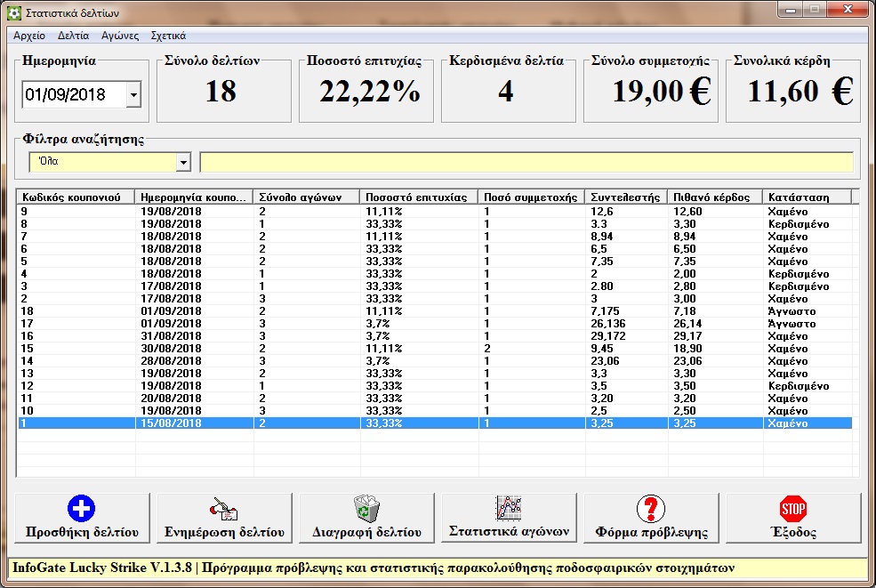Sort by Κωδικός κουπονιού column header
The height and width of the screenshot is (588, 876).
(76, 197)
